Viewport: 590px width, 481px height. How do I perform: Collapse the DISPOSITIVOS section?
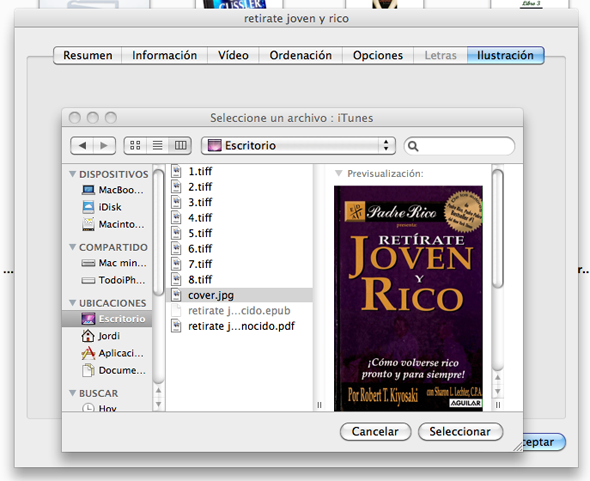(73, 174)
